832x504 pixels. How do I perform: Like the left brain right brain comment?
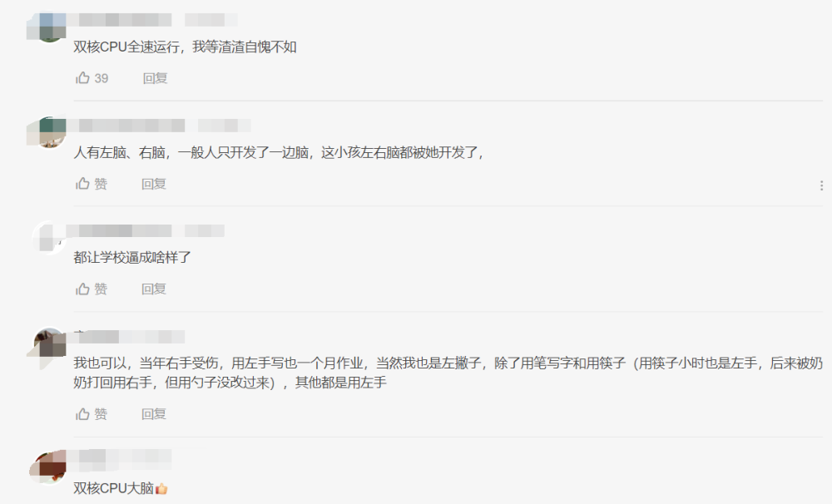[x=82, y=184]
